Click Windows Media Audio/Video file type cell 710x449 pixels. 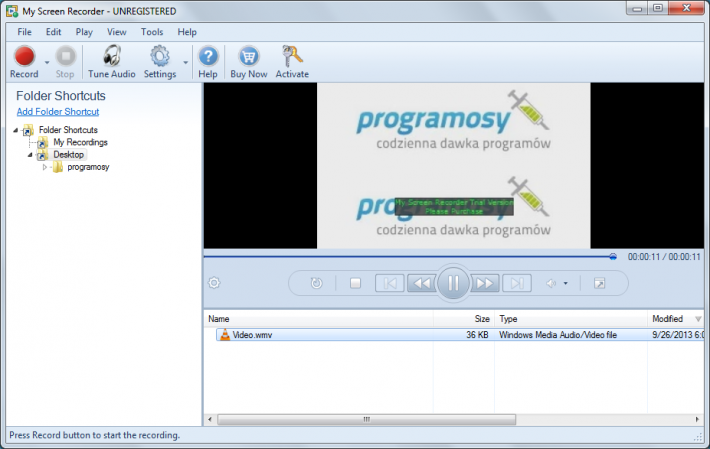558,335
